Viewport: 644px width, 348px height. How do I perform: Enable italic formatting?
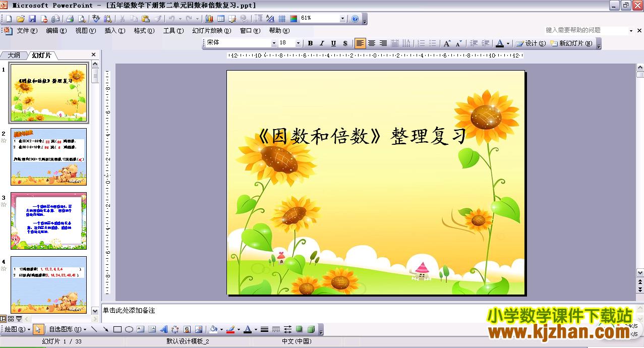[x=321, y=43]
